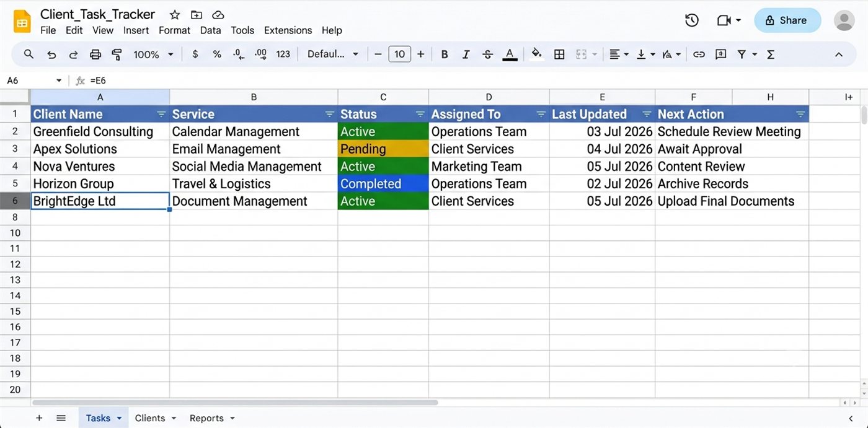Screen dimensions: 868x428
Task: Open the name box dropdown arrow
Action: (x=59, y=81)
